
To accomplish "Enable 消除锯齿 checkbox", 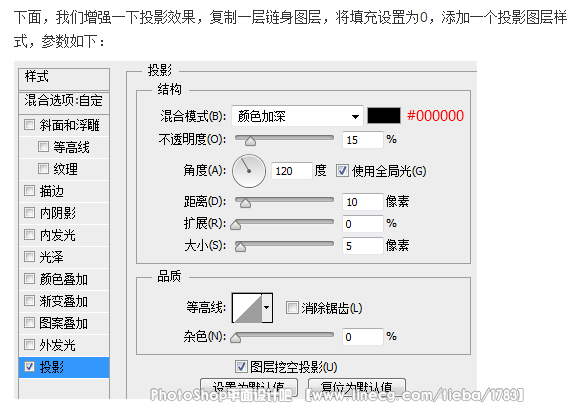I will 292,308.
